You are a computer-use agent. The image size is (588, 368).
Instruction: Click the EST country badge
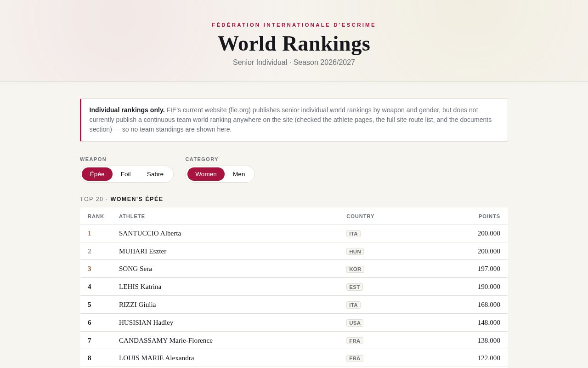click(x=355, y=287)
